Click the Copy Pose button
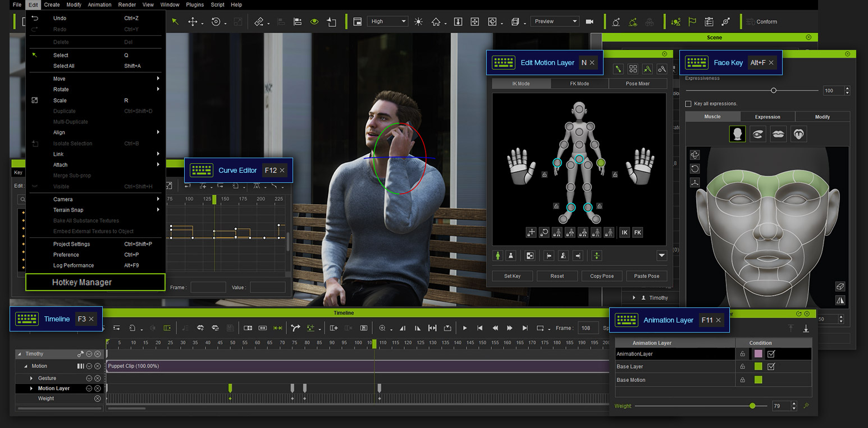Screen dimensions: 868x428 [602, 276]
